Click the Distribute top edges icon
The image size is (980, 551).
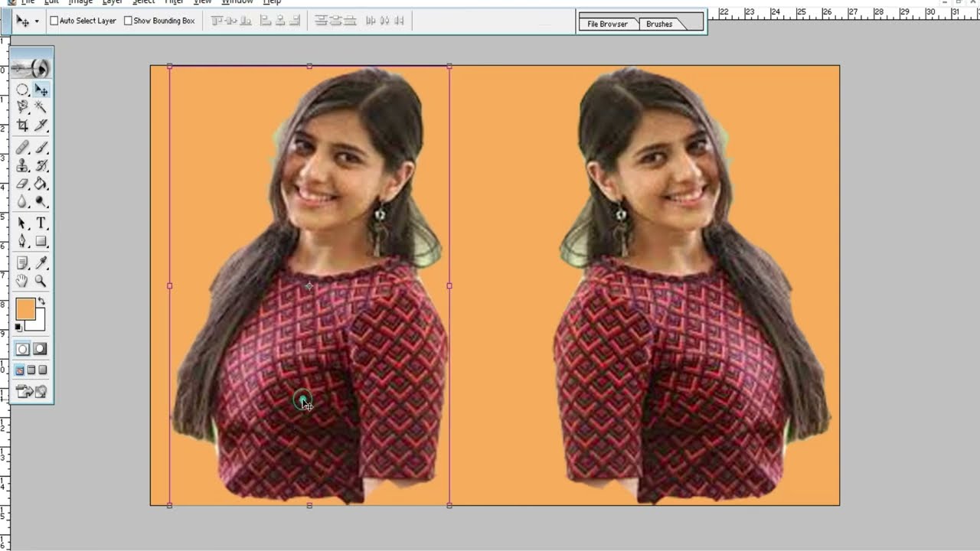click(322, 21)
